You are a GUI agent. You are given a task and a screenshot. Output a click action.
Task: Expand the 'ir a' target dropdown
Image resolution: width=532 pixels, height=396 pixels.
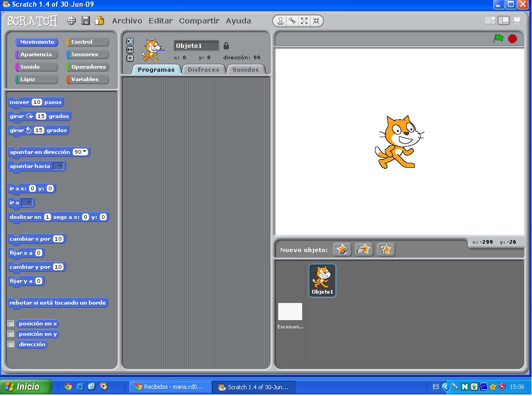[29, 202]
